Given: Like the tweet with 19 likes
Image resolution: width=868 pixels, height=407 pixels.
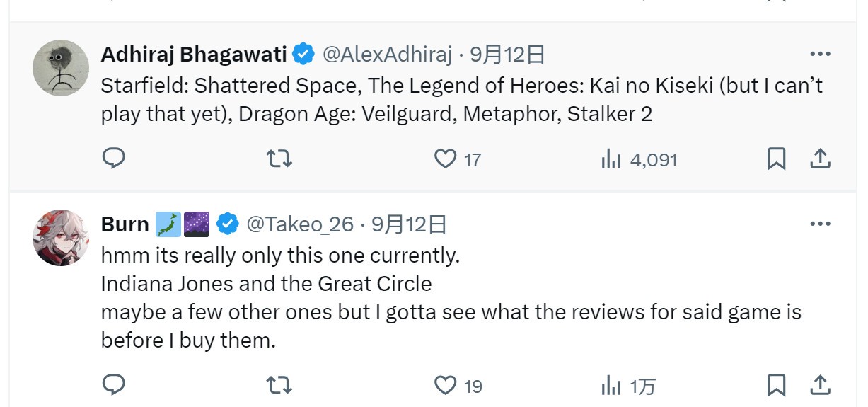Looking at the screenshot, I should (x=445, y=386).
